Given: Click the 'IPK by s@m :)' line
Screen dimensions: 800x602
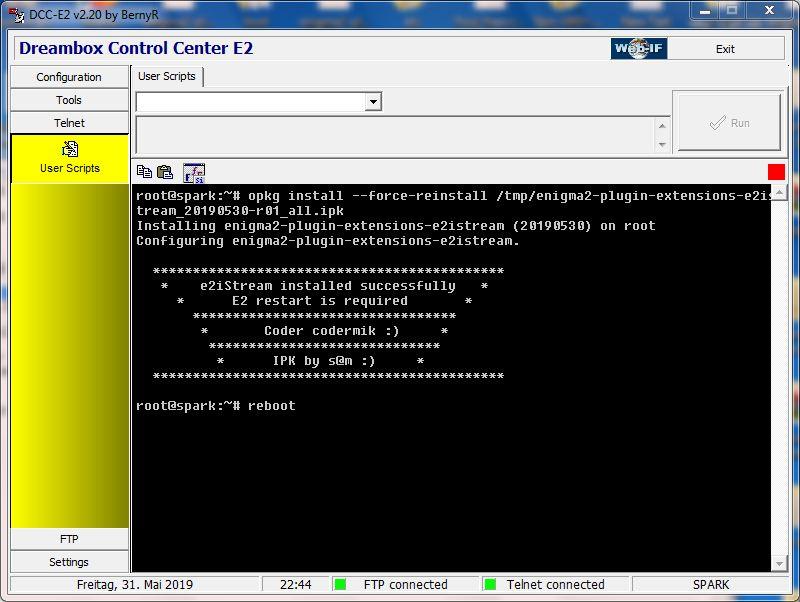Looking at the screenshot, I should coord(324,361).
